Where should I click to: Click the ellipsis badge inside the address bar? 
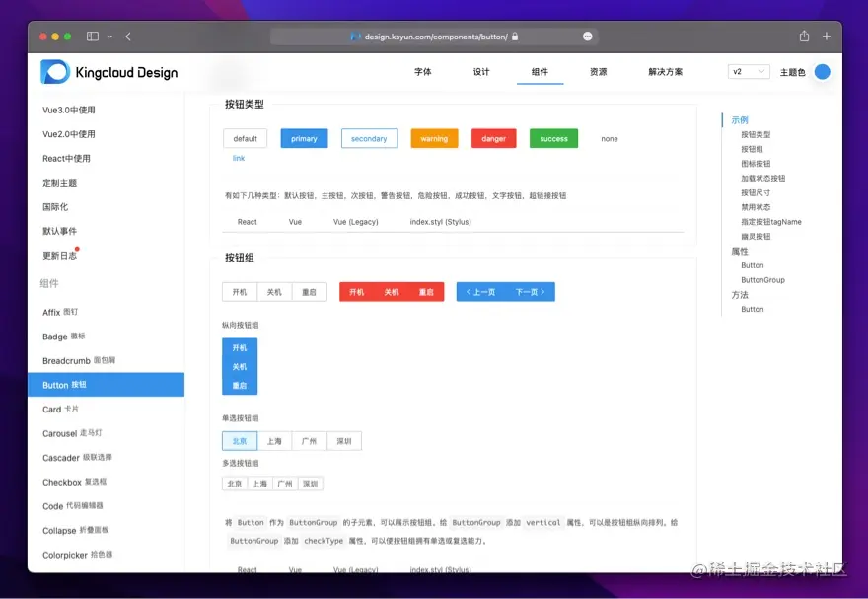(588, 36)
